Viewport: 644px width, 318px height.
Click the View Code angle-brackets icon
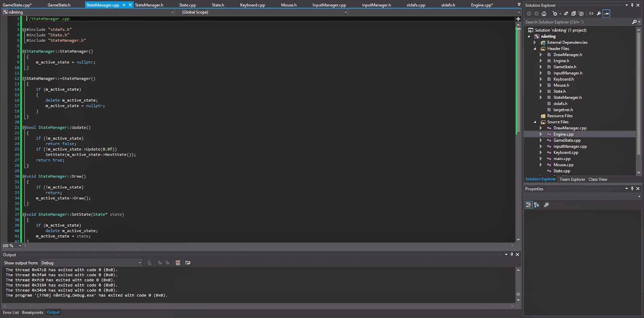[591, 14]
